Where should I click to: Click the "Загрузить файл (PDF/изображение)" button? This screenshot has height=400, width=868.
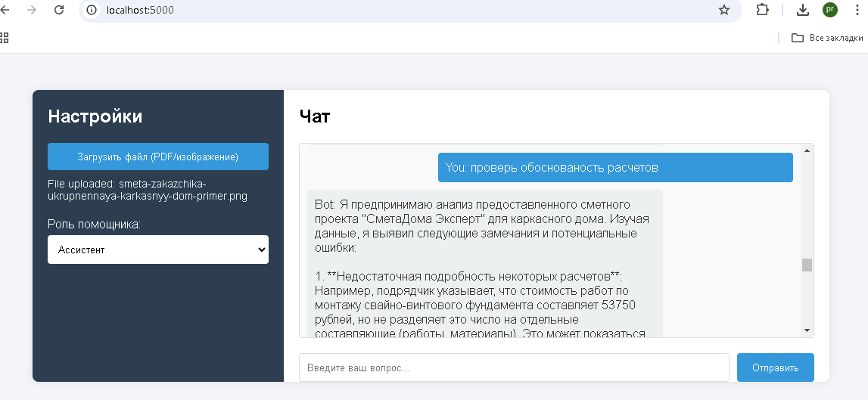[x=157, y=157]
